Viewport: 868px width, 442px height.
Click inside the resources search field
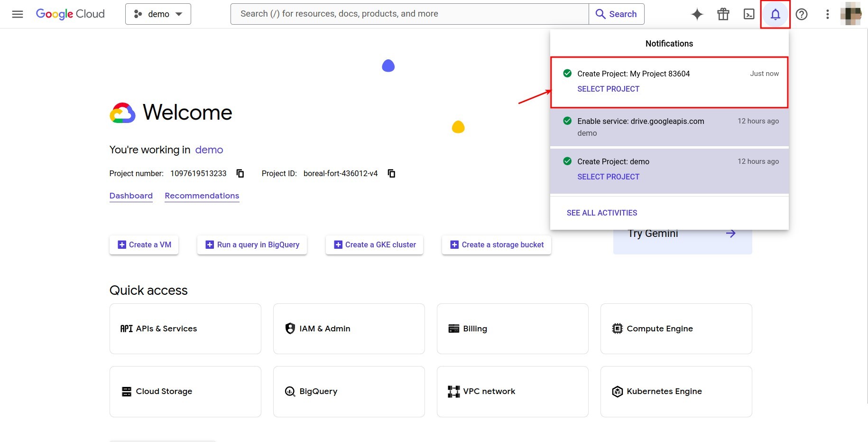pos(408,13)
